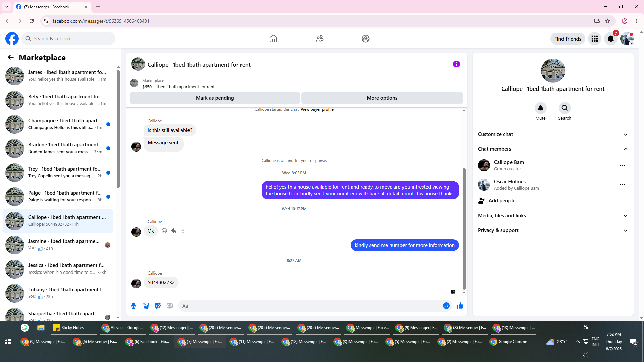The height and width of the screenshot is (362, 644).
Task: Reply to the 'Ok' message
Action: tap(174, 231)
